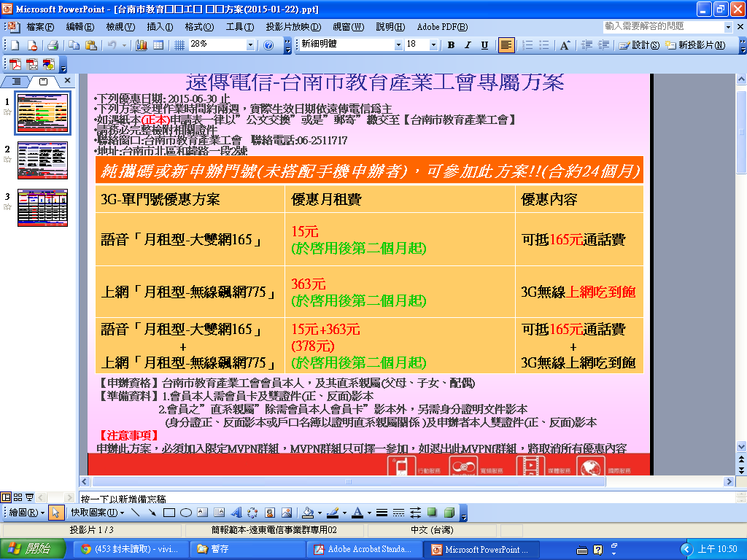Open line style options
The height and width of the screenshot is (560, 747).
382,513
